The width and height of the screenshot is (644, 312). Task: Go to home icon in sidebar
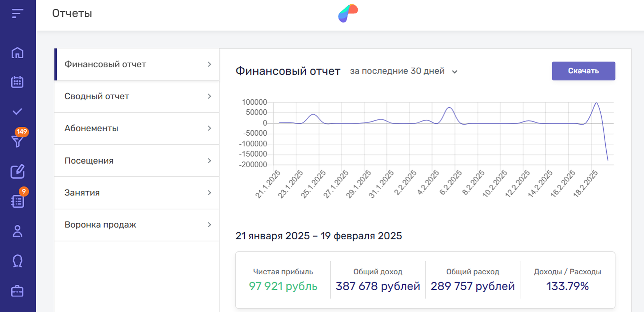click(17, 53)
